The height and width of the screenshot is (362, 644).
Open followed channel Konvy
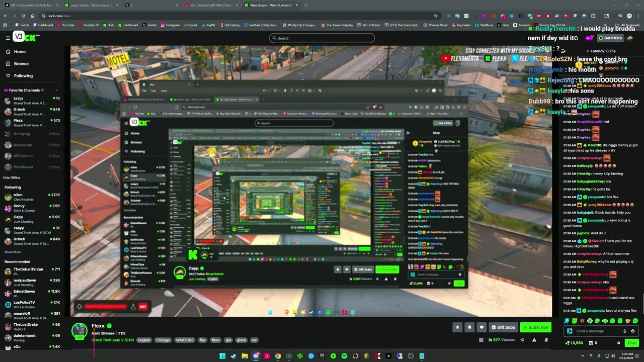pos(32,208)
